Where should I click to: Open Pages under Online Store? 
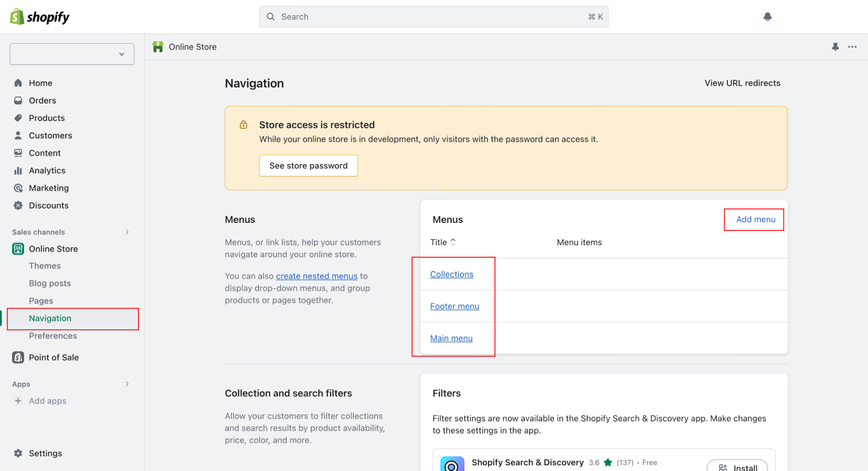click(41, 301)
